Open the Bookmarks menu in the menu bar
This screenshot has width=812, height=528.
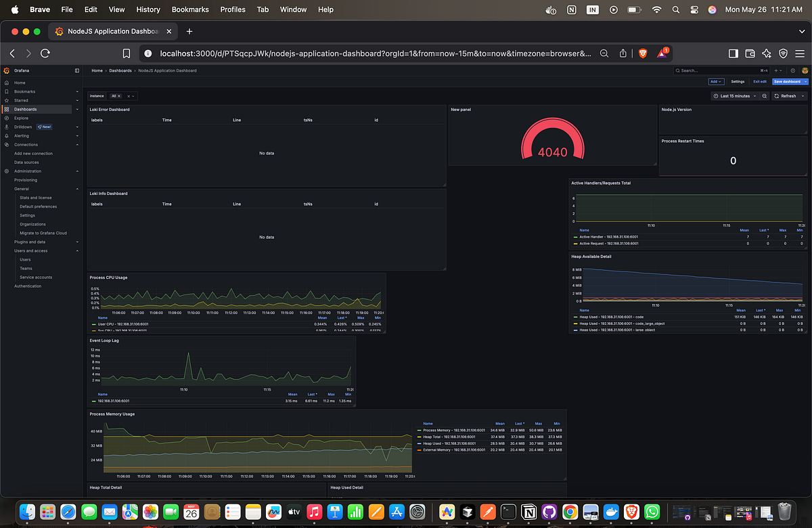pos(189,9)
